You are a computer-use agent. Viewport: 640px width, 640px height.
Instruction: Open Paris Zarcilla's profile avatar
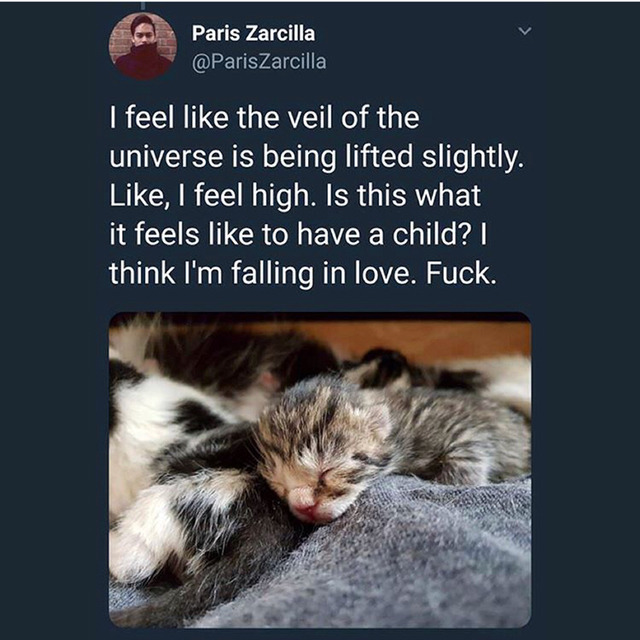pos(143,46)
